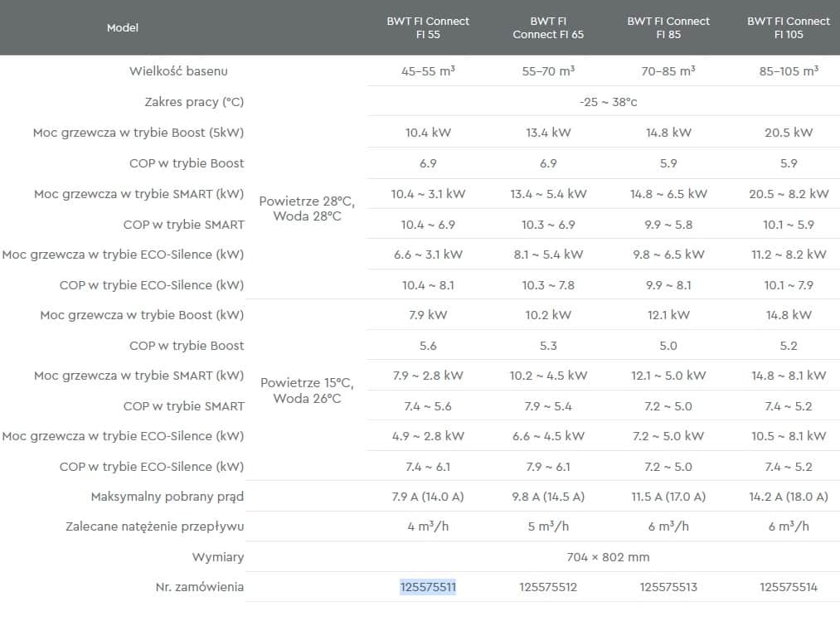
Task: Click the 'Wielkość basenu' row label
Action: coord(178,70)
